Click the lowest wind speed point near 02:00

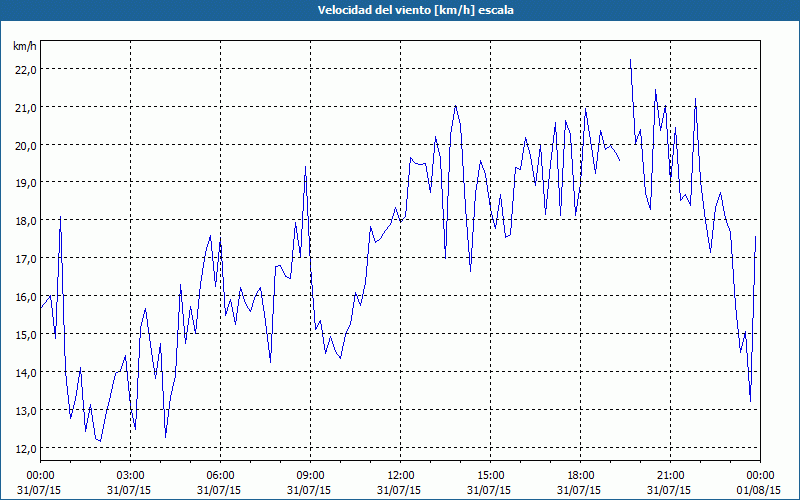[x=100, y=441]
